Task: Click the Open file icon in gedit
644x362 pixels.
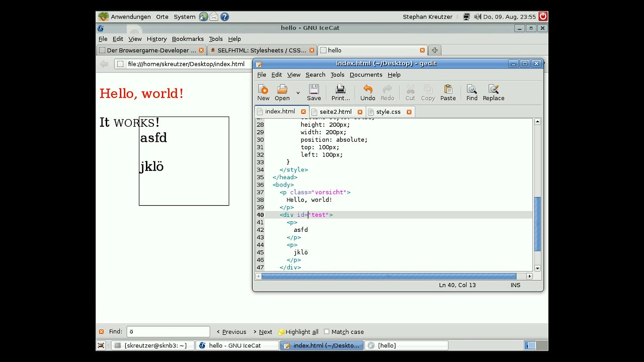Action: [x=282, y=93]
